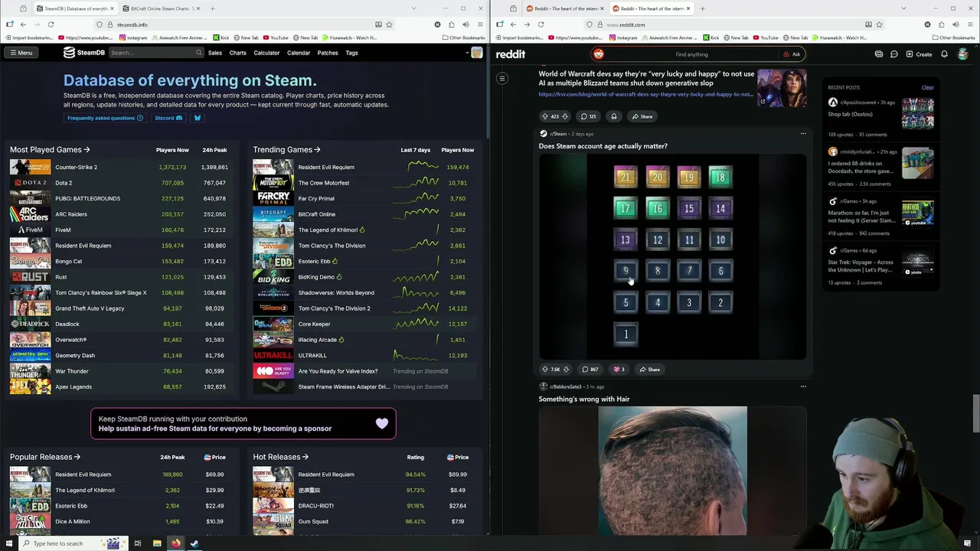
Task: Open Instagram bookmark in left browser
Action: (x=133, y=37)
